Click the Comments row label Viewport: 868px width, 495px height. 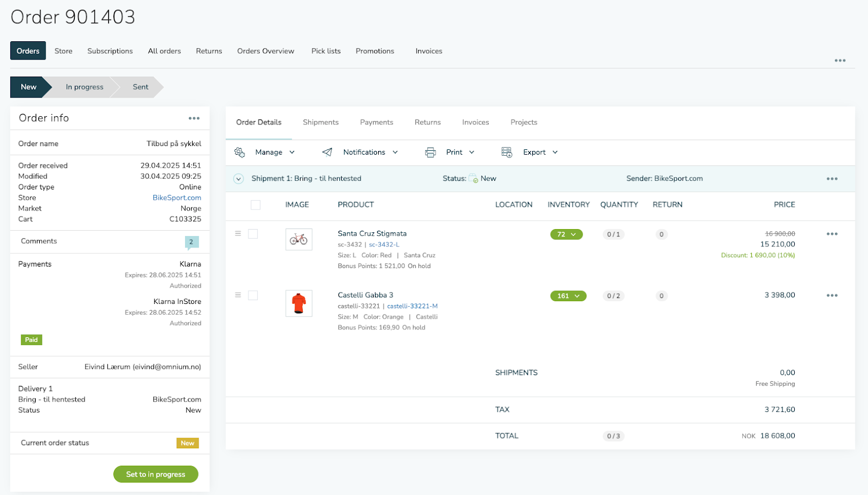click(39, 242)
